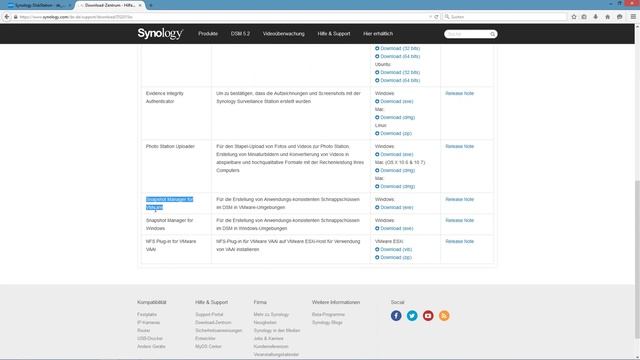Open a new browser tab

(151, 5)
